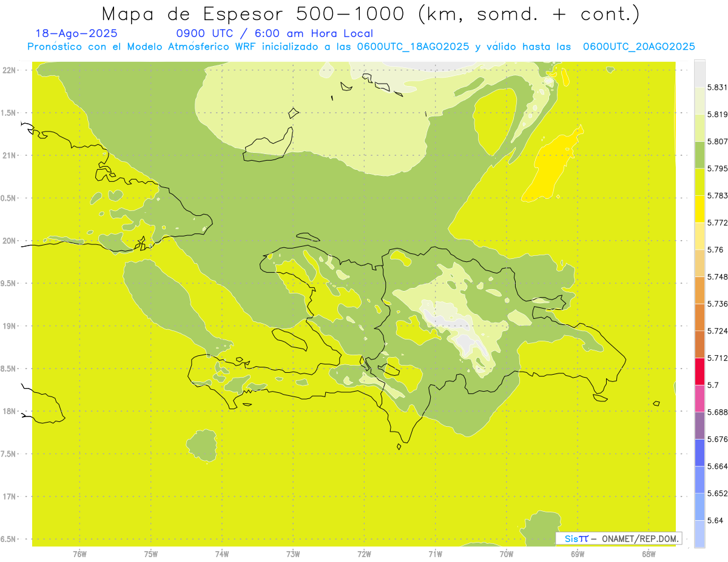Image resolution: width=728 pixels, height=562 pixels.
Task: Click the colorbar value '5.676'
Action: [717, 439]
